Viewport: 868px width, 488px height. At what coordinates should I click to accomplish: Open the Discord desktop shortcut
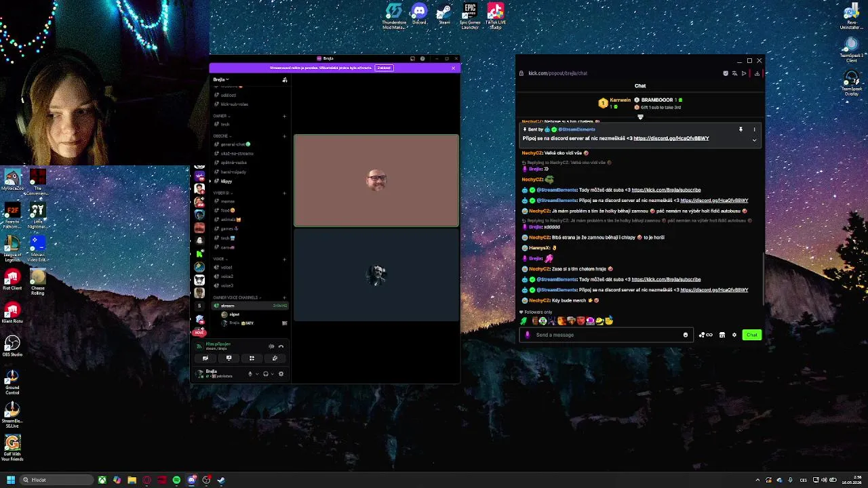[x=419, y=15]
